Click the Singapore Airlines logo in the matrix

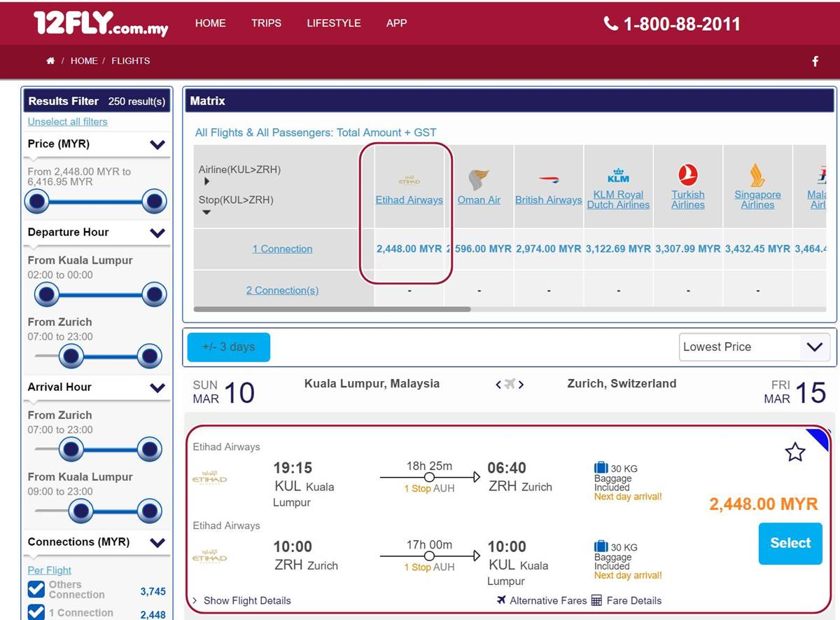[757, 175]
